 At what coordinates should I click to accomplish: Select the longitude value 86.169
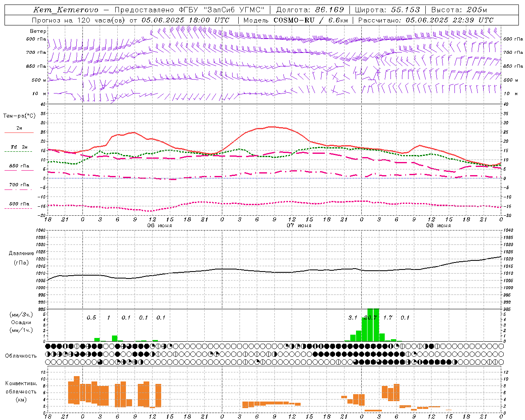[x=330, y=10]
